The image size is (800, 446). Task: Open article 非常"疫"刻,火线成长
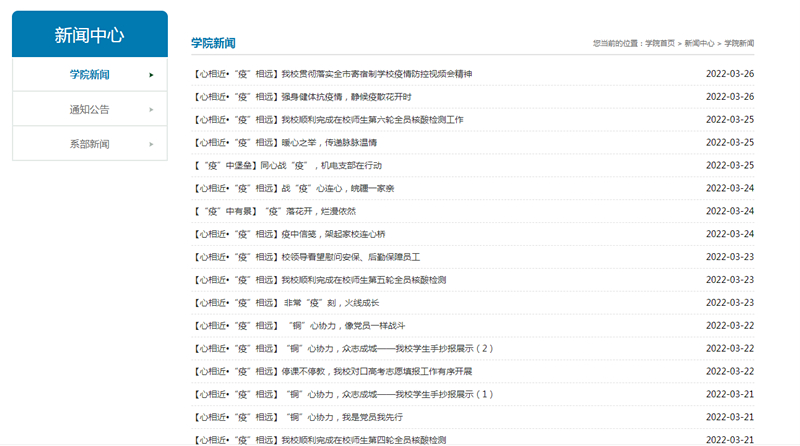click(286, 303)
